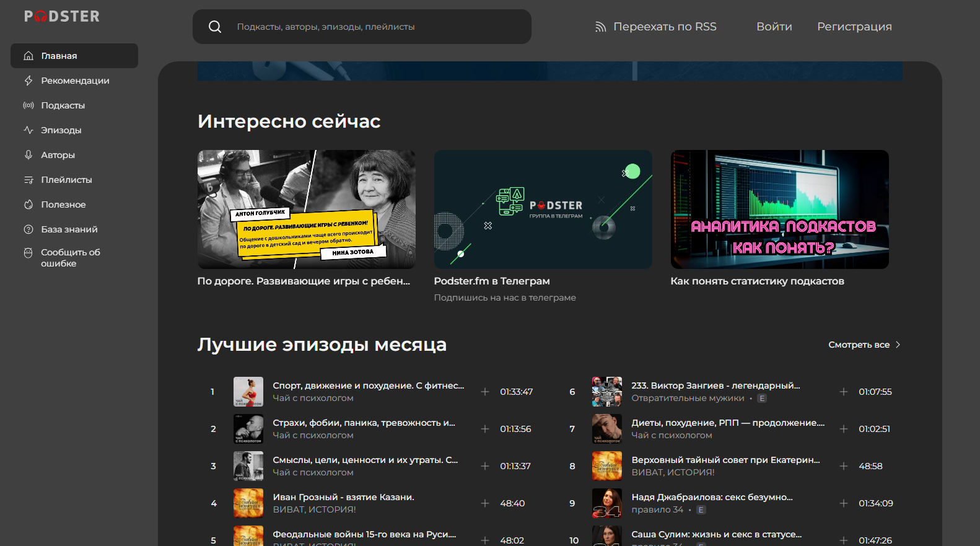Open the Главная menu item
The height and width of the screenshot is (546, 980).
(74, 56)
